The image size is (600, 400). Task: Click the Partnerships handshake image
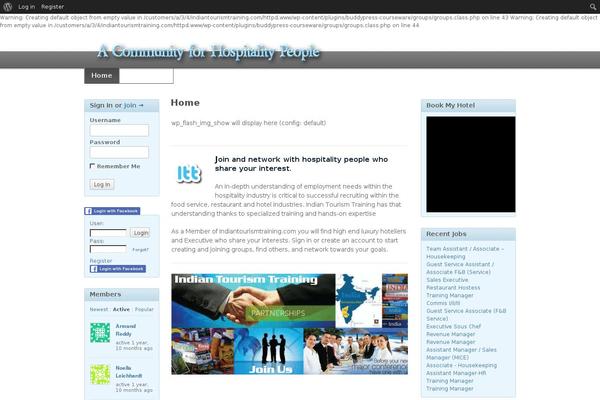coord(253,300)
